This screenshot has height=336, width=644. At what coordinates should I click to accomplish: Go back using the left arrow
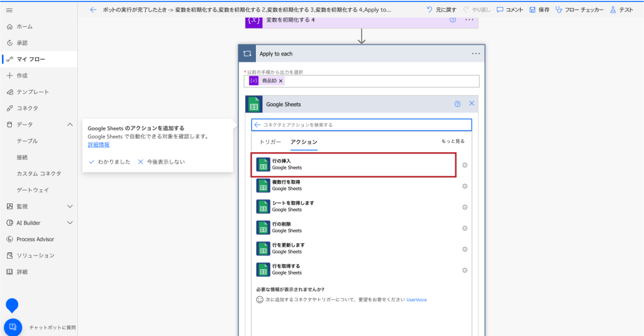(93, 10)
